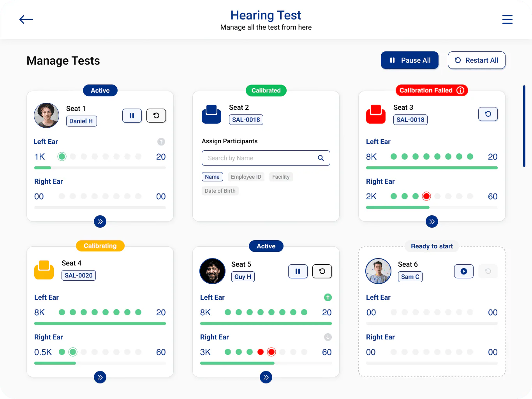Image resolution: width=532 pixels, height=399 pixels.
Task: Restart the Seat 1 test
Action: pyautogui.click(x=156, y=116)
